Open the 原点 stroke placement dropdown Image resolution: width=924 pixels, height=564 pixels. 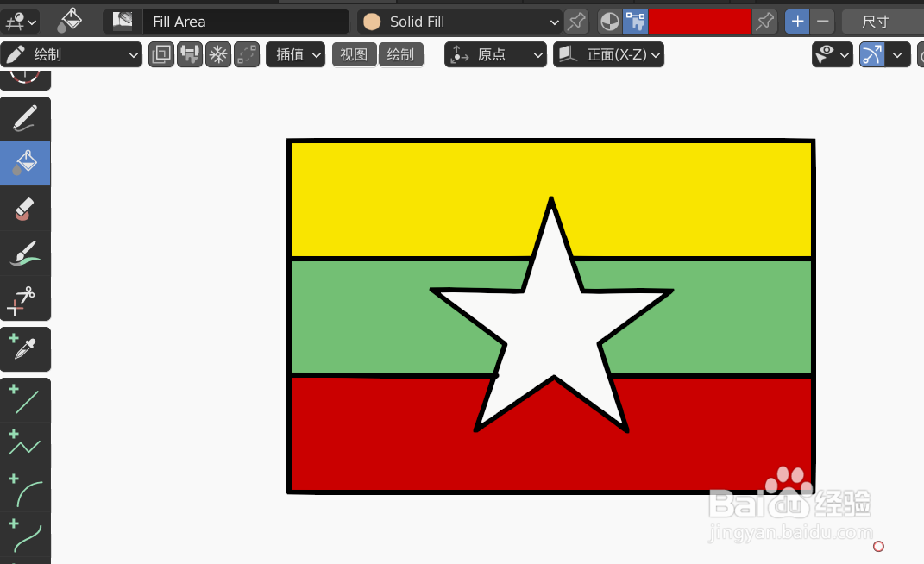[495, 55]
